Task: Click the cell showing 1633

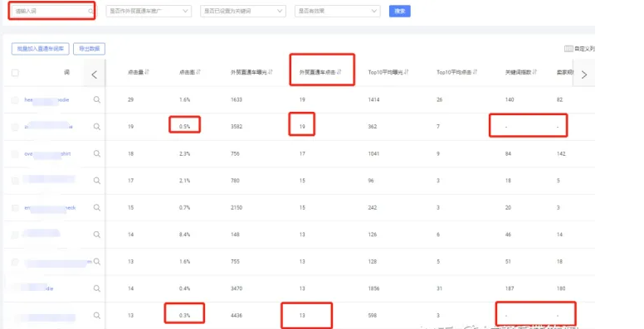Action: (x=237, y=99)
